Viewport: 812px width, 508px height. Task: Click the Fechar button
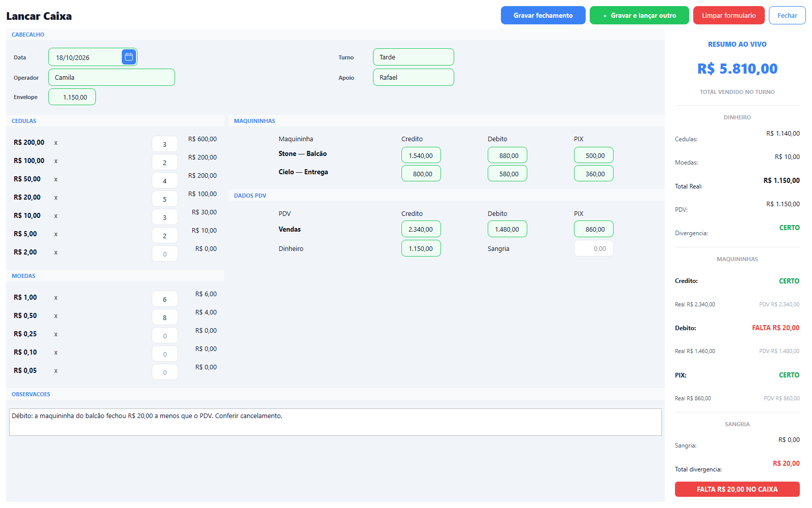point(787,15)
